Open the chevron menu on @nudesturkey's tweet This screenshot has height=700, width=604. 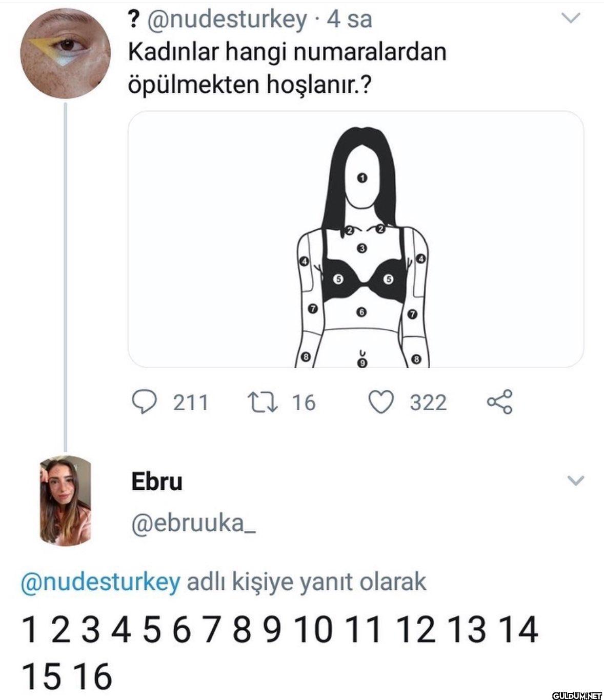point(571,19)
